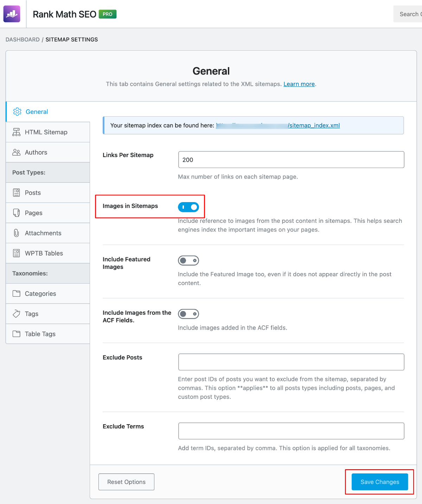Click the Tags label icon
This screenshot has width=422, height=504.
(x=17, y=314)
